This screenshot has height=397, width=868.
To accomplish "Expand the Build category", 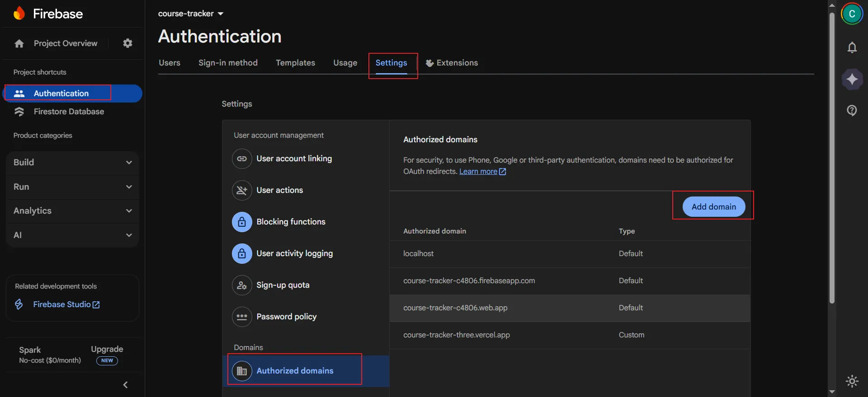I will 72,163.
